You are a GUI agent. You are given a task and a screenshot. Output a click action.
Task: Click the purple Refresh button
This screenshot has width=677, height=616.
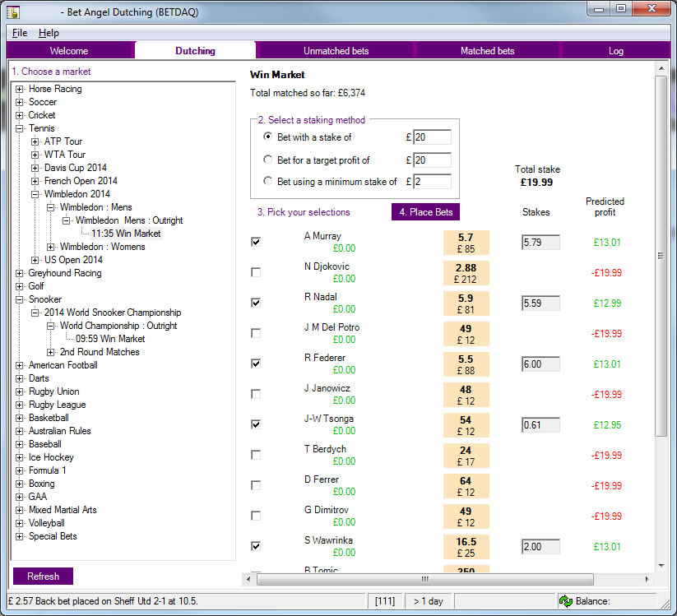43,577
